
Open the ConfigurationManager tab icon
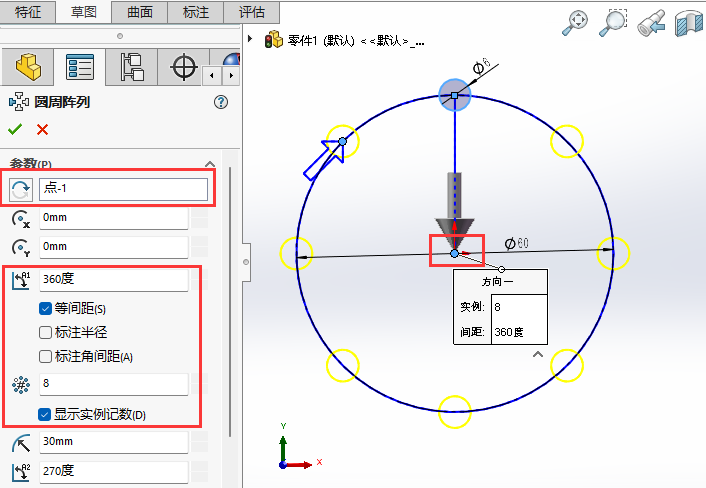pyautogui.click(x=131, y=67)
